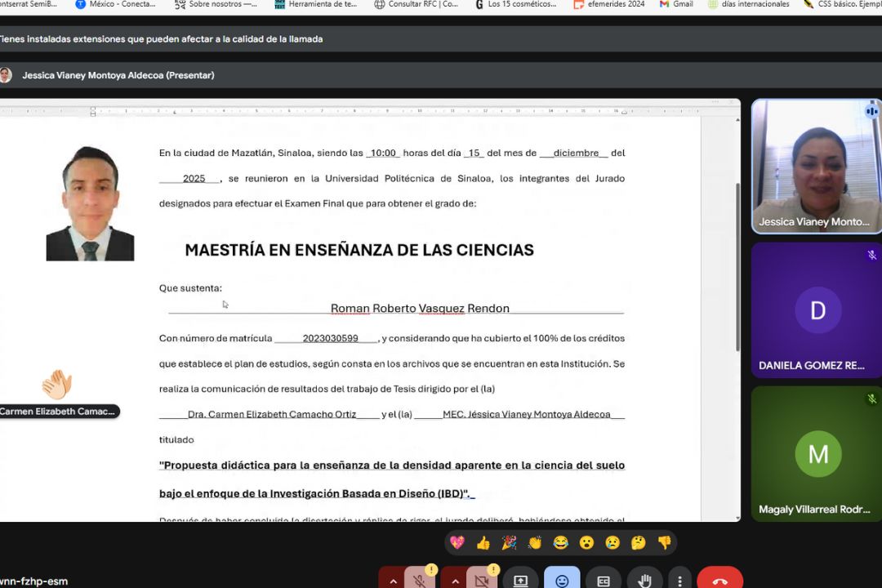Toggle the muted microphone button

pyautogui.click(x=420, y=580)
